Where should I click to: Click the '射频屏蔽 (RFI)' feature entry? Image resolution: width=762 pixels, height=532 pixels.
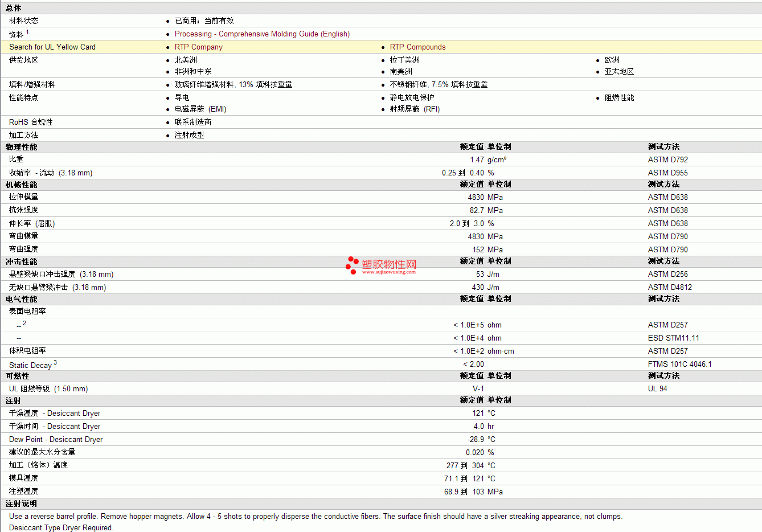pos(415,109)
